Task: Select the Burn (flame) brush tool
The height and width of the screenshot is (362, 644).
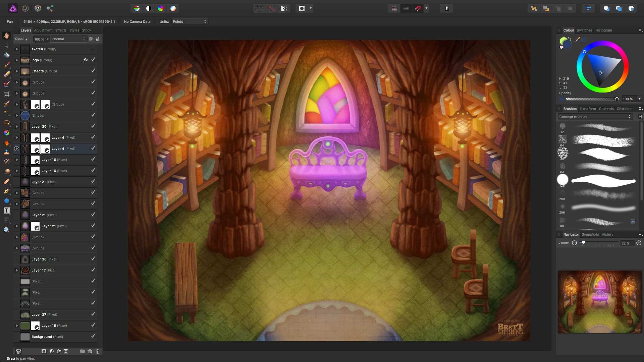Action: 7,142
